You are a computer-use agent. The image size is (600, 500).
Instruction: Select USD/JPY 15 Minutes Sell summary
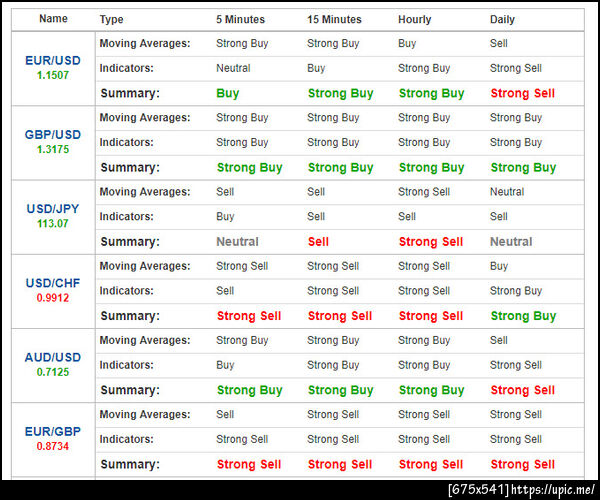coord(318,242)
